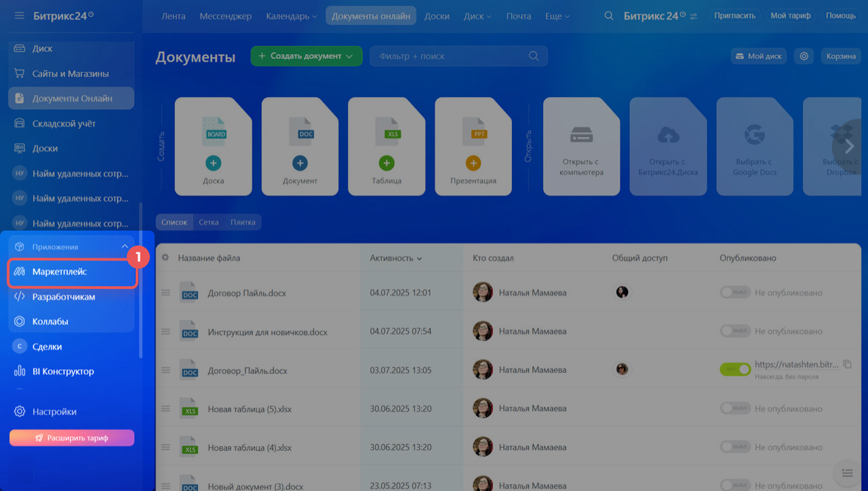This screenshot has height=491, width=868.
Task: Toggle publication for Новая таблица (5).xlsx
Action: tap(735, 408)
